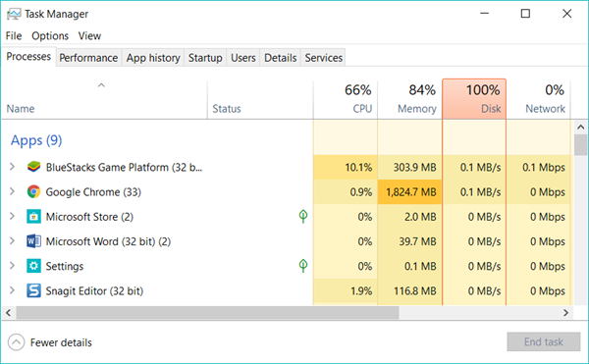Click the vertical scrollbar thumb

click(581, 145)
